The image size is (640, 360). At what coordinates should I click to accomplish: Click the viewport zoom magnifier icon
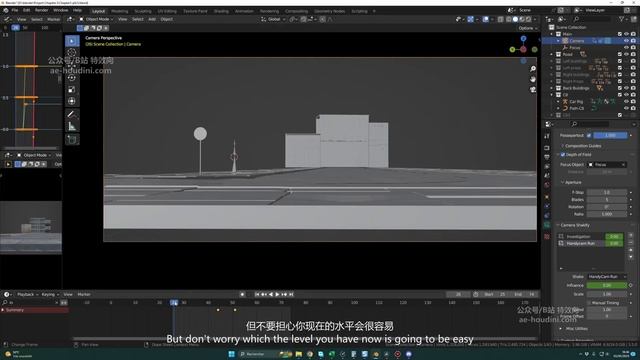pos(533,69)
